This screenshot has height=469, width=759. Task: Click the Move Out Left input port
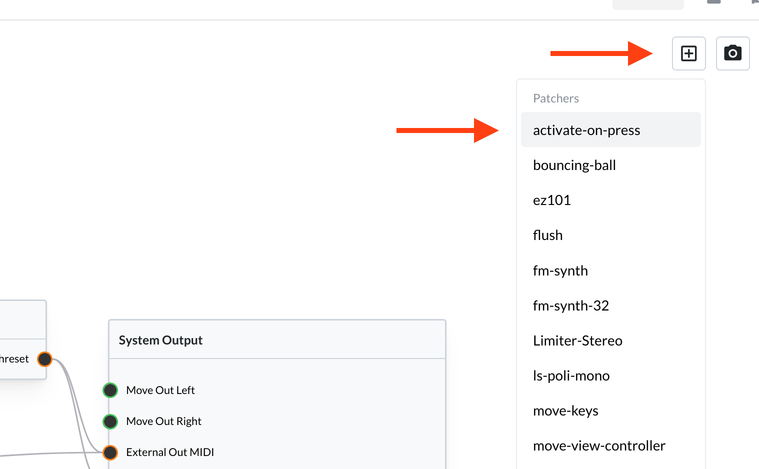click(x=110, y=390)
